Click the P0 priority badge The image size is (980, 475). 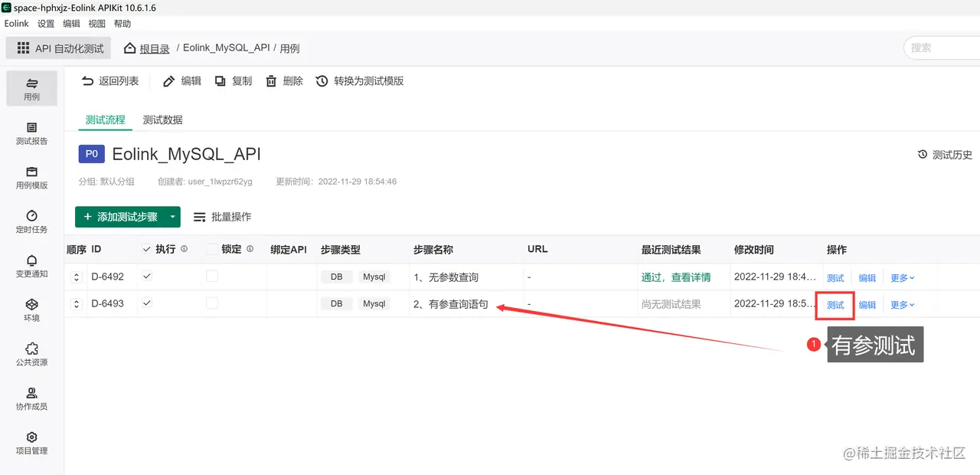pyautogui.click(x=92, y=154)
